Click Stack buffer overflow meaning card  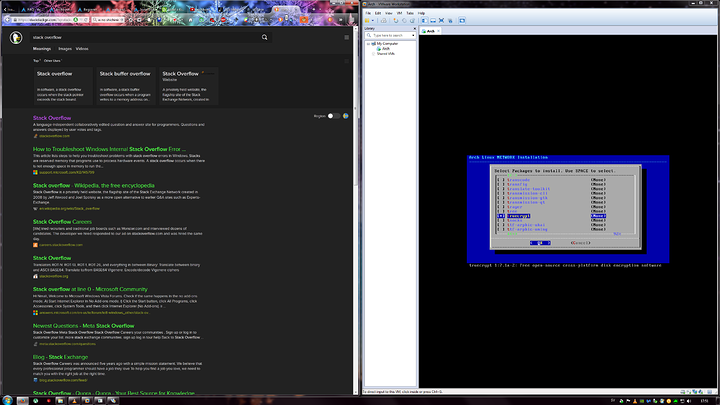125,86
